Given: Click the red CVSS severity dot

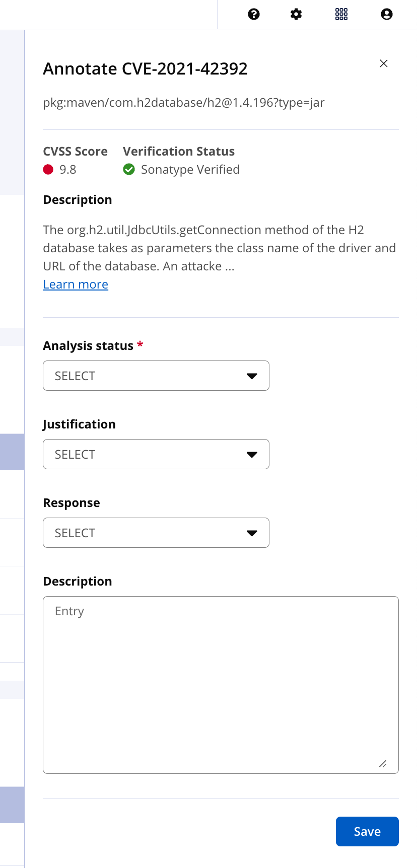Looking at the screenshot, I should coord(48,170).
